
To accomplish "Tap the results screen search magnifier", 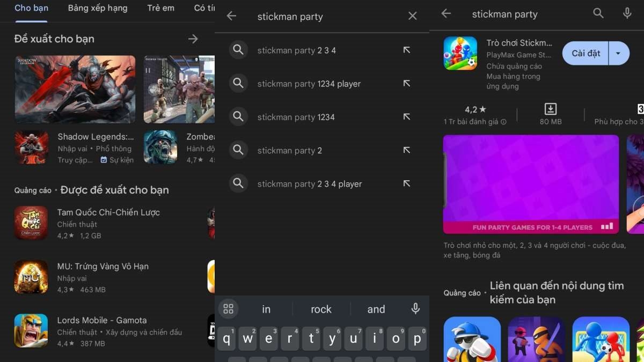I will pyautogui.click(x=598, y=13).
